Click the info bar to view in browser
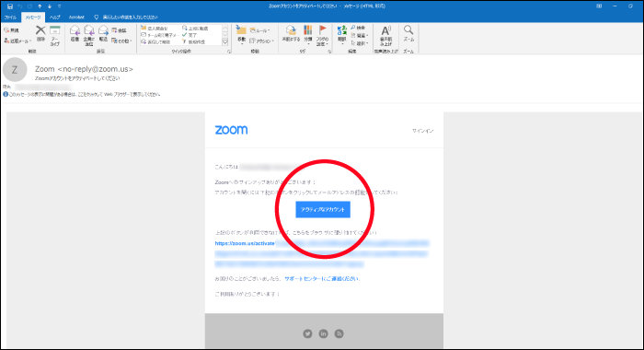The image size is (644, 350). [x=82, y=94]
